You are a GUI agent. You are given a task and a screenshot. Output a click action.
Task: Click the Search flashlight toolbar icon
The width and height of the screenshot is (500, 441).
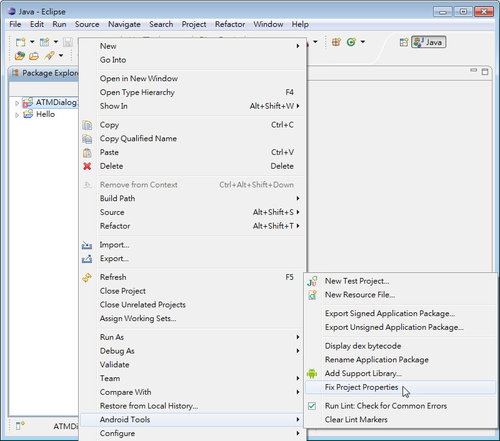click(x=49, y=56)
